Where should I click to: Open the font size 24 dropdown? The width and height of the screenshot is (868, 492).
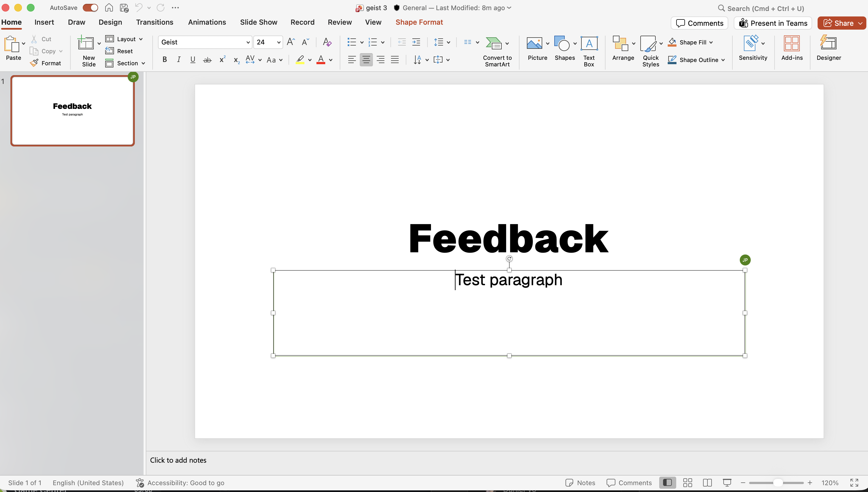point(279,42)
